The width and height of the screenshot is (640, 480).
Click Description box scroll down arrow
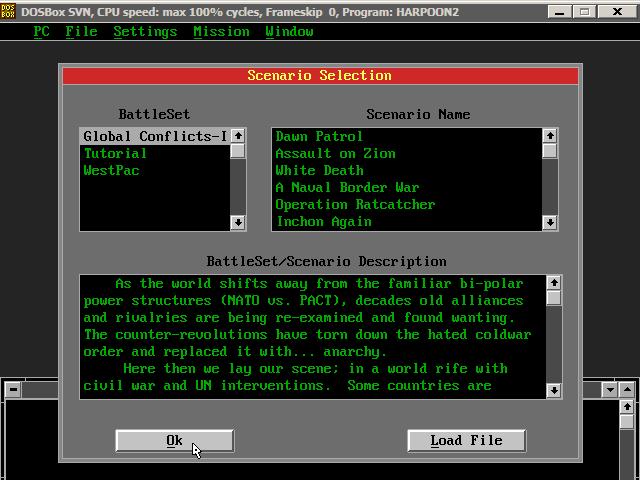pos(554,391)
